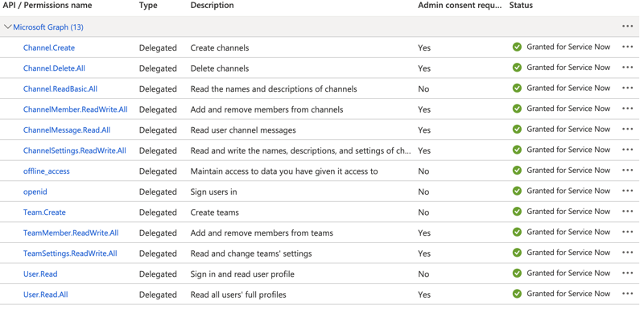
Task: Open ellipsis menu for Team.Create row
Action: click(627, 212)
